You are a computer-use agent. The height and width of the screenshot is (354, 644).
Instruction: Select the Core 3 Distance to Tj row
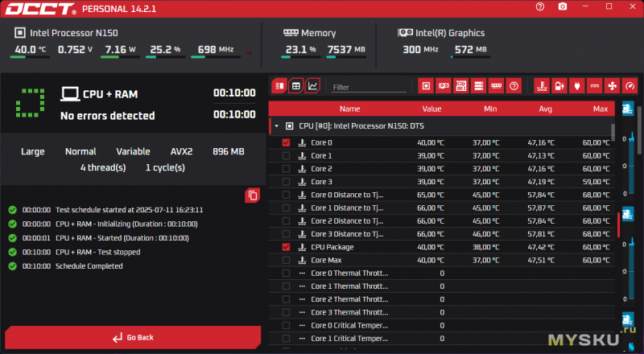[441, 234]
